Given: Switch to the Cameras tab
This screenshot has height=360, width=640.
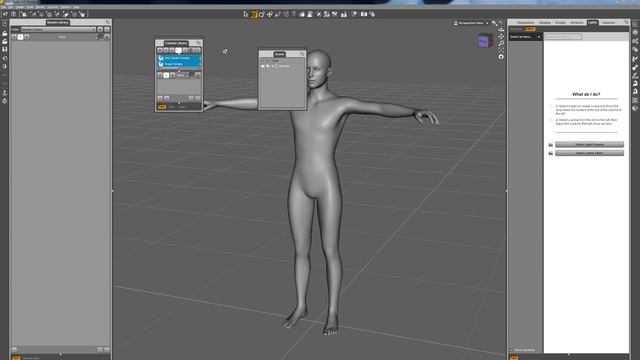Looking at the screenshot, I should (x=608, y=22).
